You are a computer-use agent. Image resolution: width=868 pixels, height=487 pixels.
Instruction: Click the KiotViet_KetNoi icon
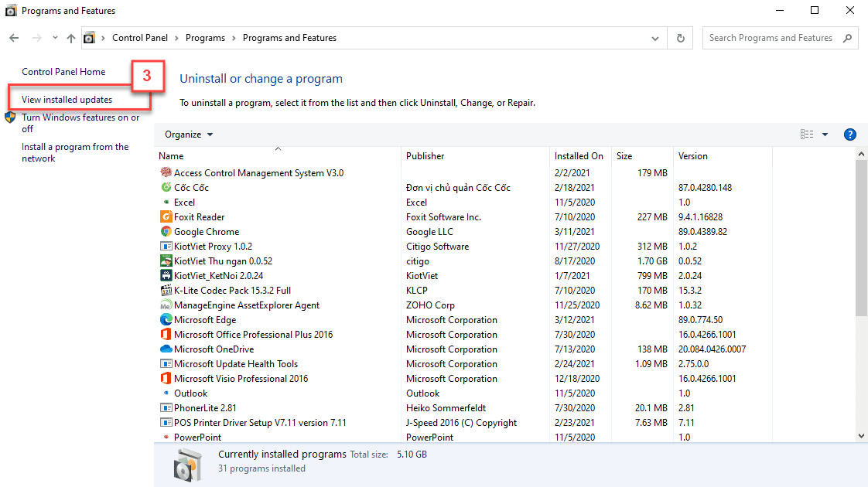pyautogui.click(x=166, y=276)
